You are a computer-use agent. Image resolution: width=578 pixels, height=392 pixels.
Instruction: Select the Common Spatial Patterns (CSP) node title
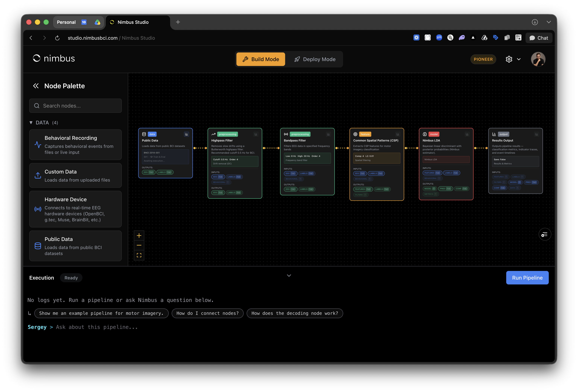click(376, 141)
